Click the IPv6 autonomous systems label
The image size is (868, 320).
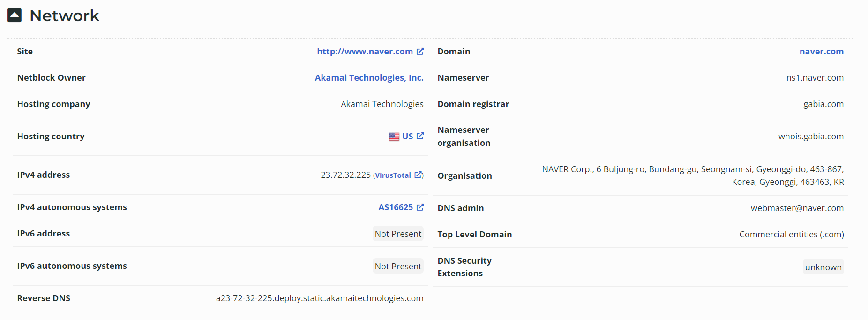coord(72,266)
